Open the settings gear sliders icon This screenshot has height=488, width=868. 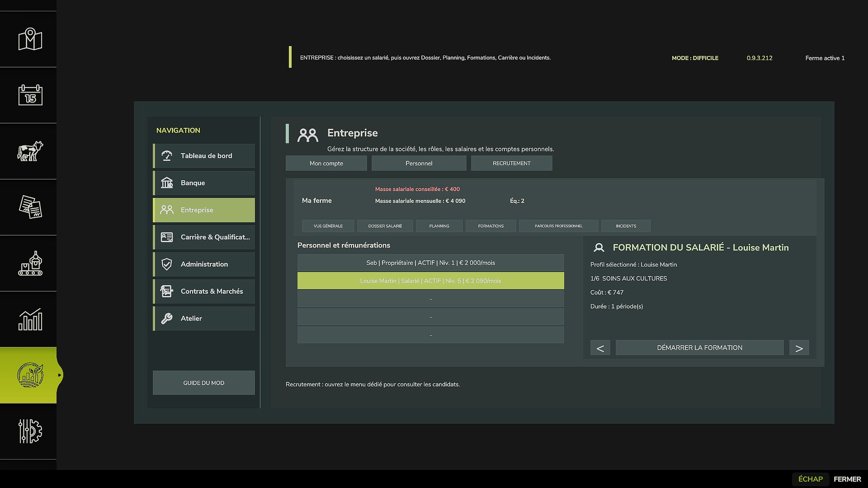[x=30, y=431]
